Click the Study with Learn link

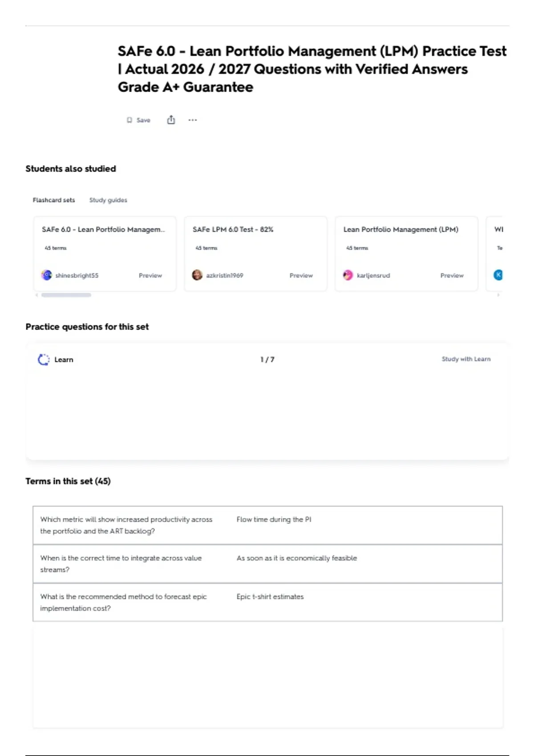tap(466, 359)
